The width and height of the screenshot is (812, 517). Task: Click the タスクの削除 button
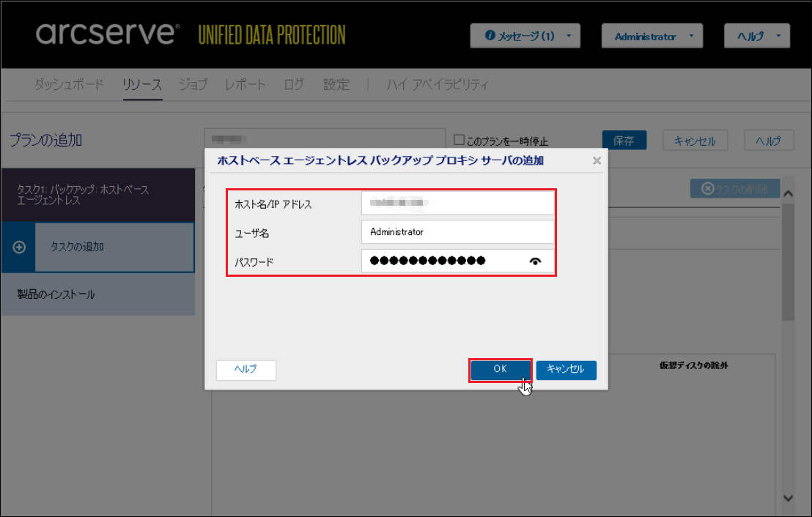(x=735, y=189)
